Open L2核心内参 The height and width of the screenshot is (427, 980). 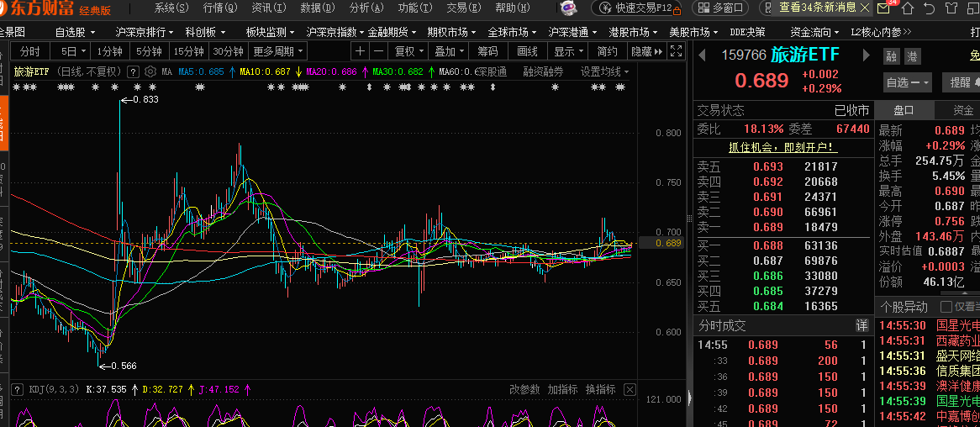coord(881,32)
